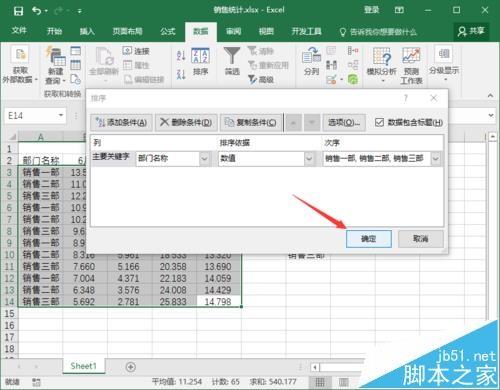
Task: Switch to the Review (审阅) tab
Action: [233, 31]
